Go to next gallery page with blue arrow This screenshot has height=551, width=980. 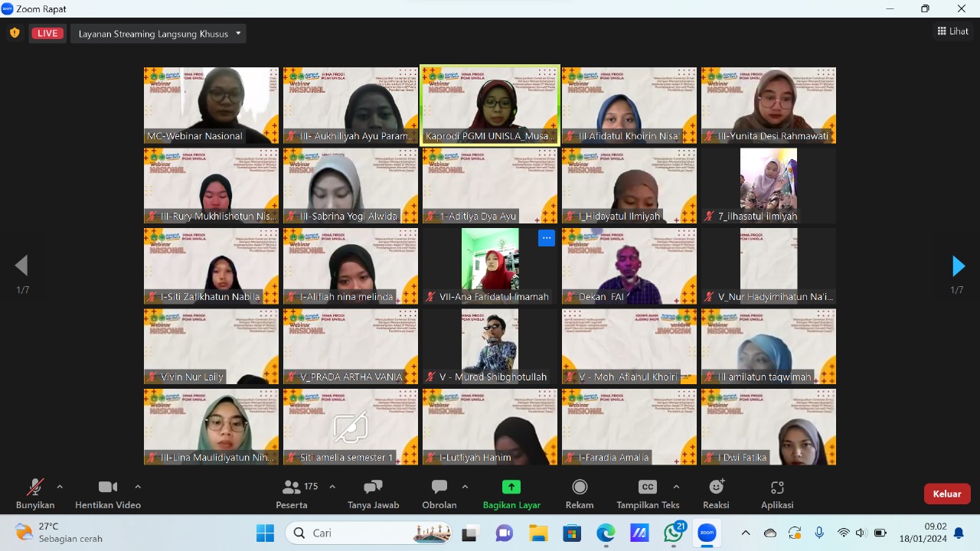pyautogui.click(x=958, y=266)
